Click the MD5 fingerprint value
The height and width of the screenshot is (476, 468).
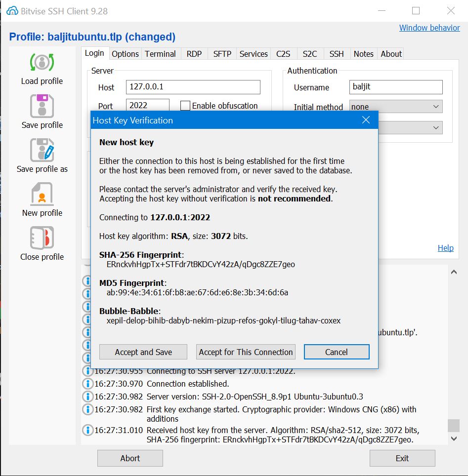click(197, 292)
